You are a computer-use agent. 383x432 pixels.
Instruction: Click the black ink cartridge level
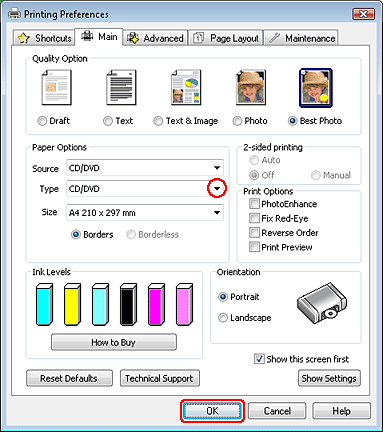tap(128, 304)
